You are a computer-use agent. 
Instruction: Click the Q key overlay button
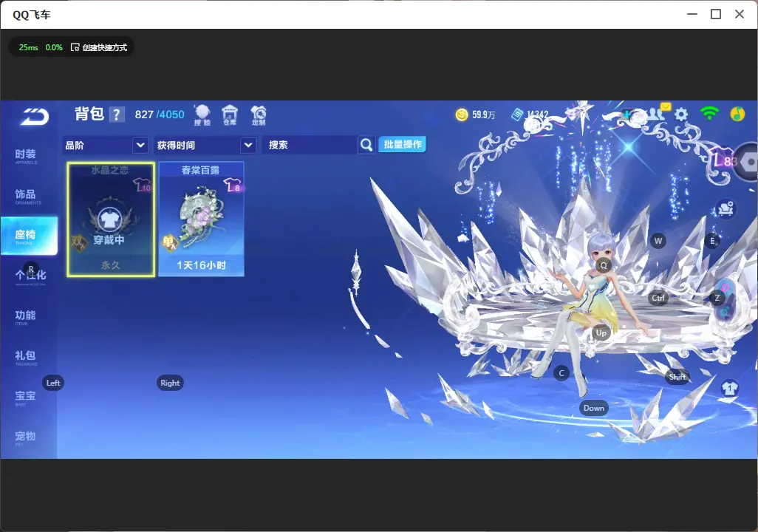pos(604,265)
